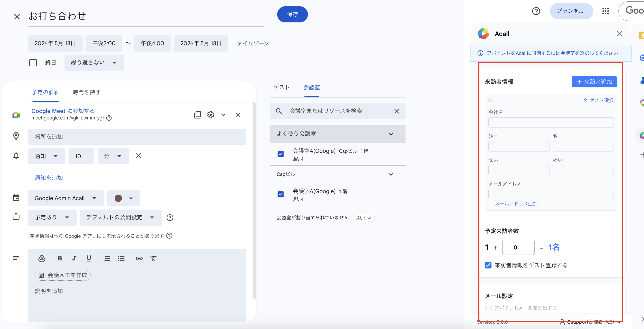This screenshot has height=329, width=644.
Task: Open Google support help icon
Action: [x=536, y=11]
